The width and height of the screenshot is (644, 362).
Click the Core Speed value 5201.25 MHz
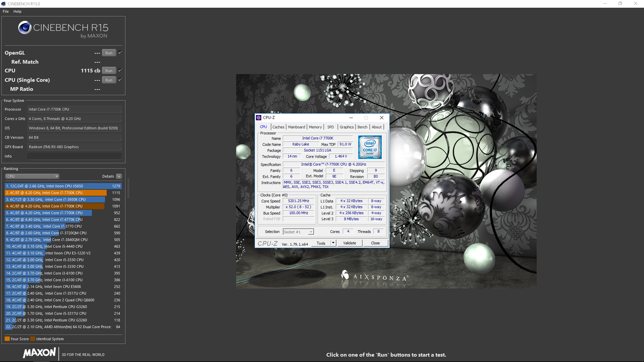pos(299,201)
